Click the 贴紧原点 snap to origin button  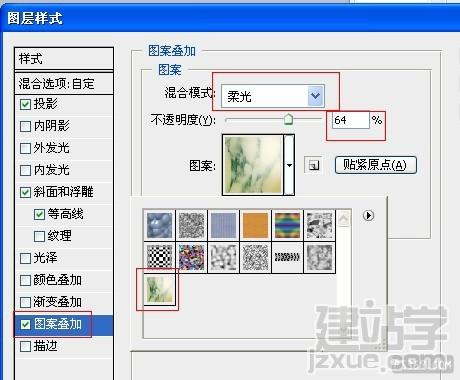click(x=376, y=165)
